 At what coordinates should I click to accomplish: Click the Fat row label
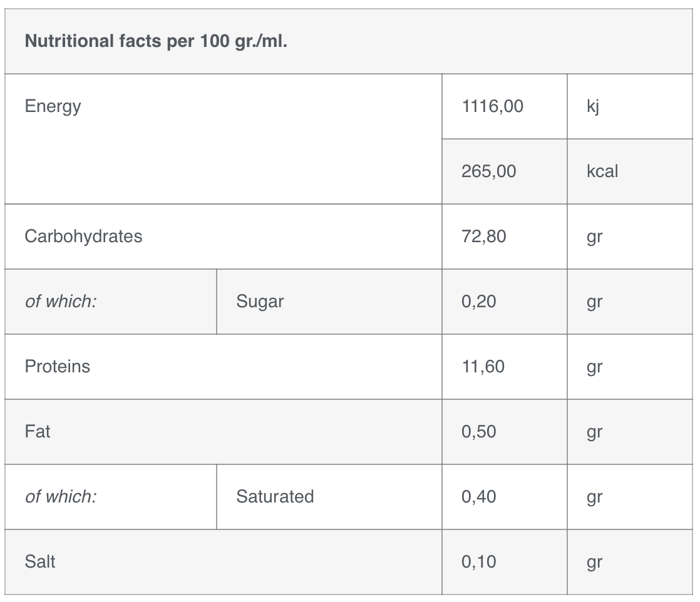pos(38,432)
